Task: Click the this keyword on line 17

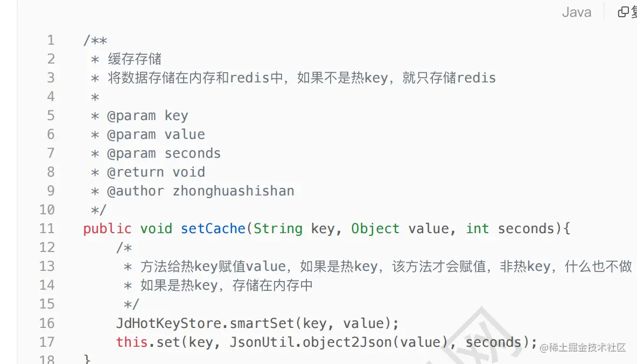Action: click(x=132, y=342)
